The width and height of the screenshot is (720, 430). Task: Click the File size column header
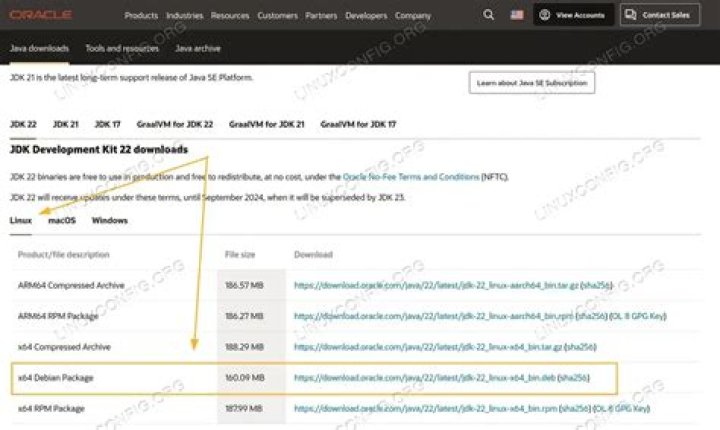point(240,255)
